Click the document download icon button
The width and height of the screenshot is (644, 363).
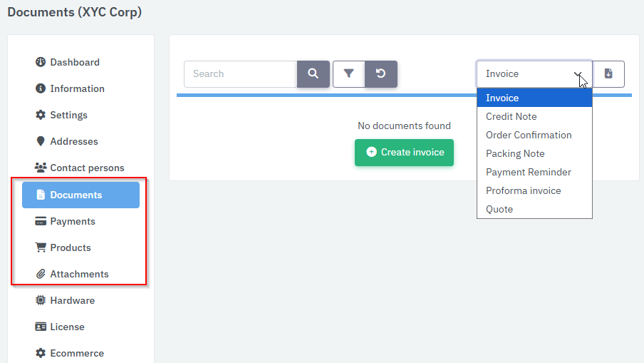pyautogui.click(x=608, y=73)
